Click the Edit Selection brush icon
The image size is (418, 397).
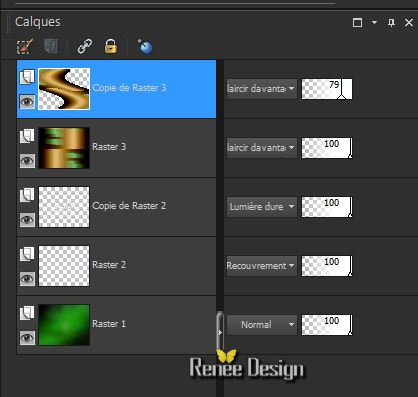point(25,46)
